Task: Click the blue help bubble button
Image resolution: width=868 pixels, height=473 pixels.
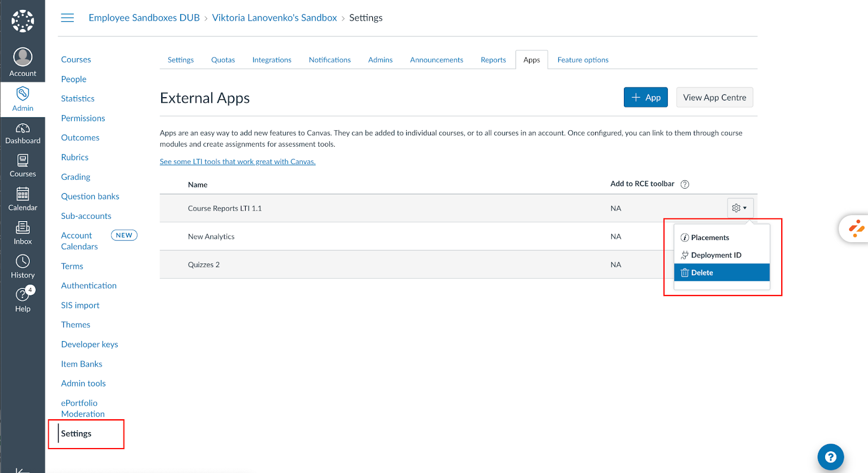Action: pyautogui.click(x=831, y=457)
